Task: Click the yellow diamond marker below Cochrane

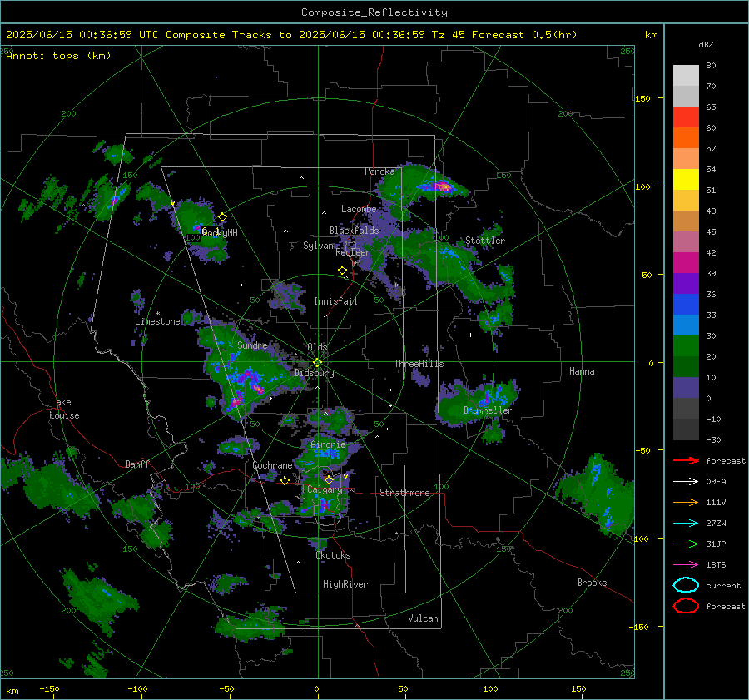Action: [285, 481]
